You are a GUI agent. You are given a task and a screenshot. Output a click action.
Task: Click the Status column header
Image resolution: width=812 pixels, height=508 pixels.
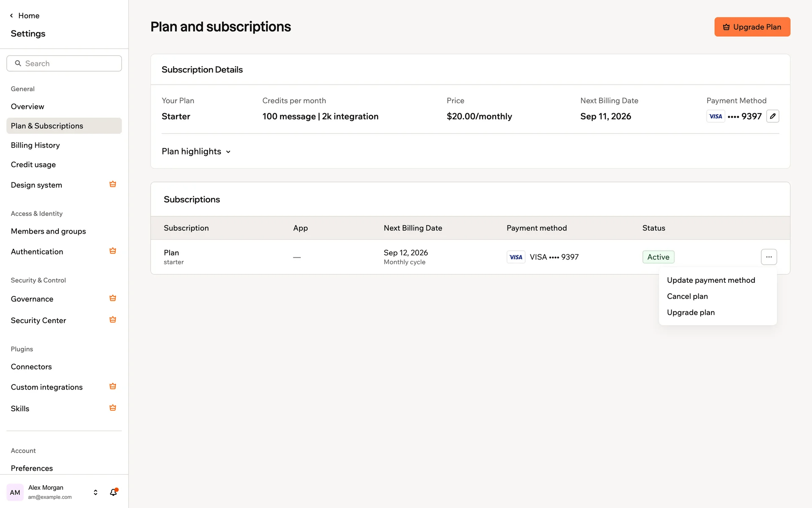[653, 228]
